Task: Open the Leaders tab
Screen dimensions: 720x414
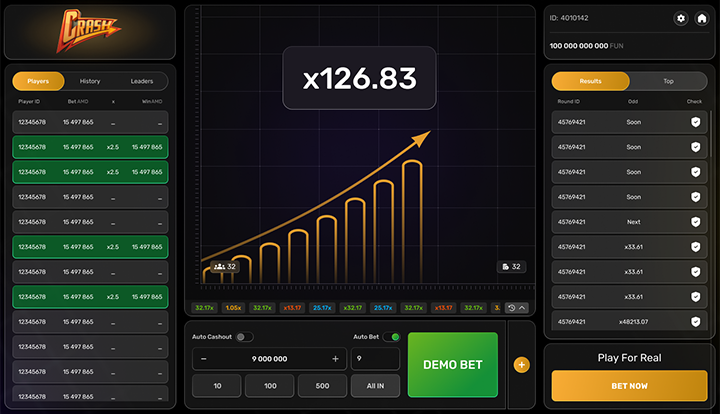Action: pos(142,81)
